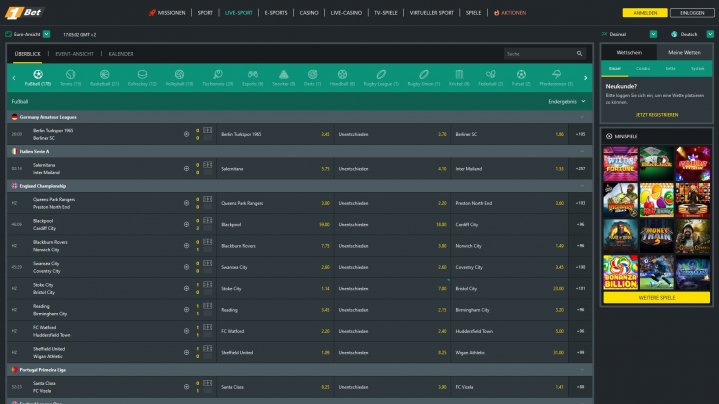719x404 pixels.
Task: Bet on Santa Clara win odds
Action: (x=275, y=387)
